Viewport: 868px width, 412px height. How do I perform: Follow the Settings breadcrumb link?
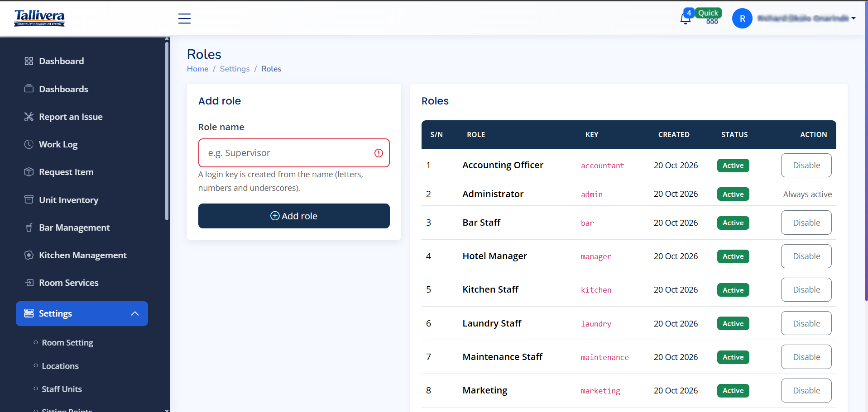pos(235,69)
